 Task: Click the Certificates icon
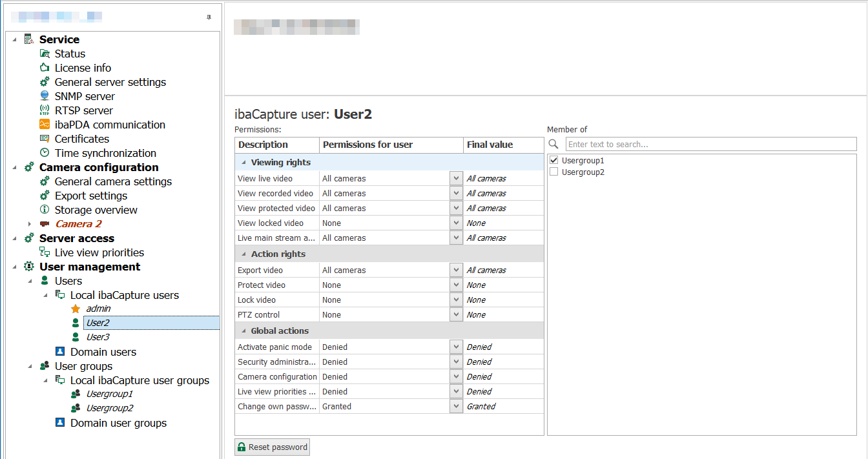tap(45, 139)
